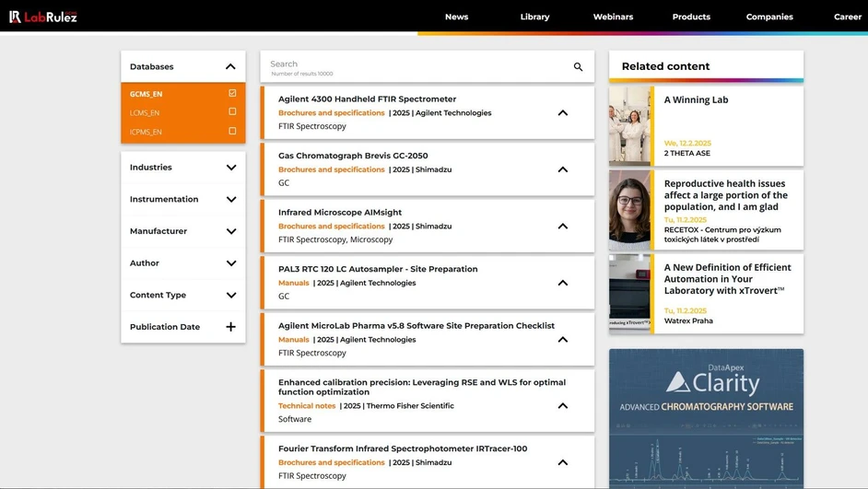This screenshot has width=868, height=489.
Task: Open Agilent MicroLab Pharma v5.8 Checklist title
Action: (416, 326)
